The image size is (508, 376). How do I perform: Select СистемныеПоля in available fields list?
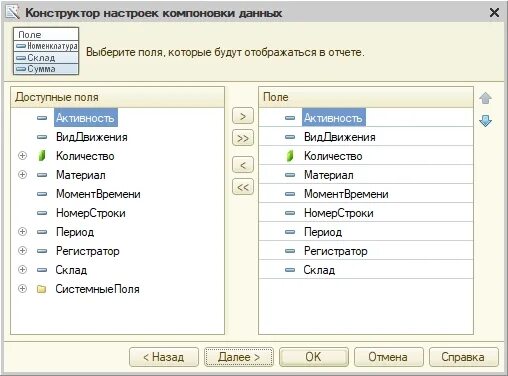pyautogui.click(x=97, y=289)
